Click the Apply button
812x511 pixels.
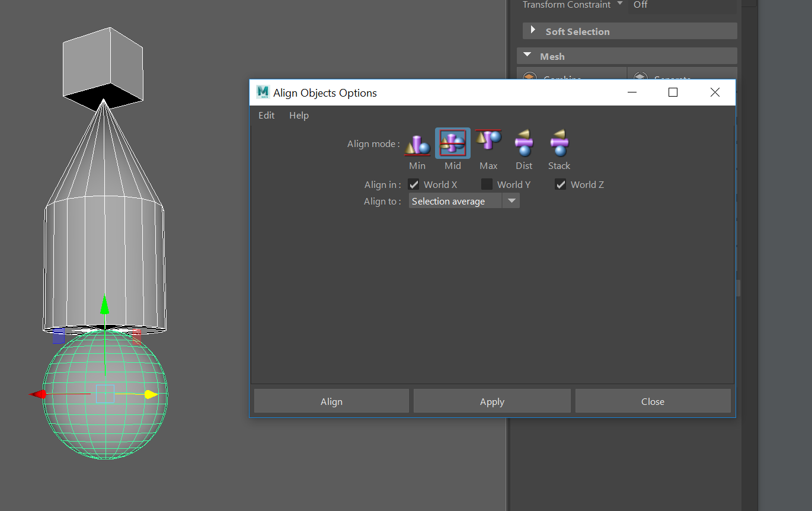point(492,401)
